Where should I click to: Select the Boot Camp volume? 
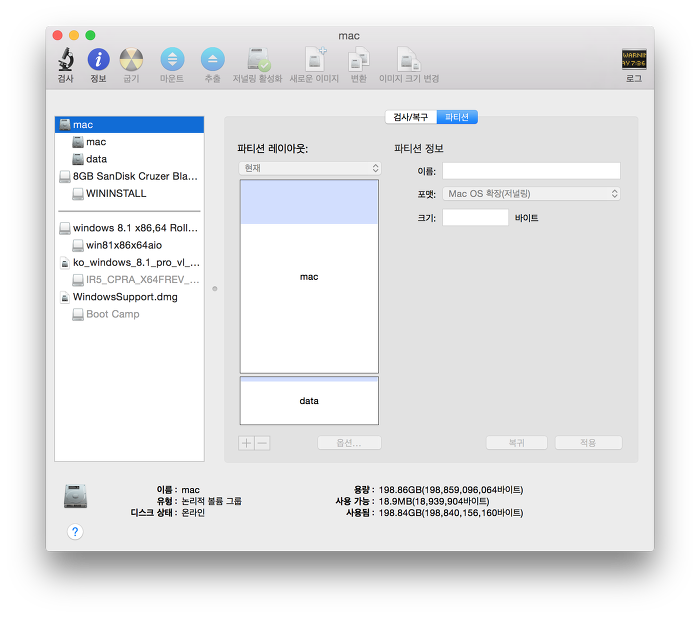(x=129, y=314)
